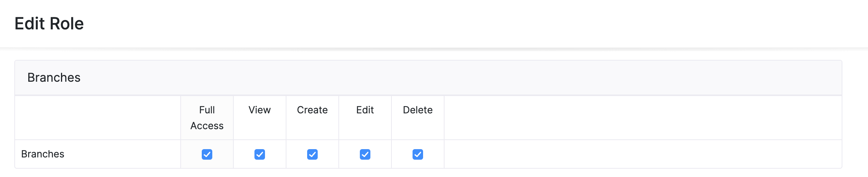The width and height of the screenshot is (868, 177).
Task: Click blank space in the Edit Role title bar
Action: click(452, 24)
